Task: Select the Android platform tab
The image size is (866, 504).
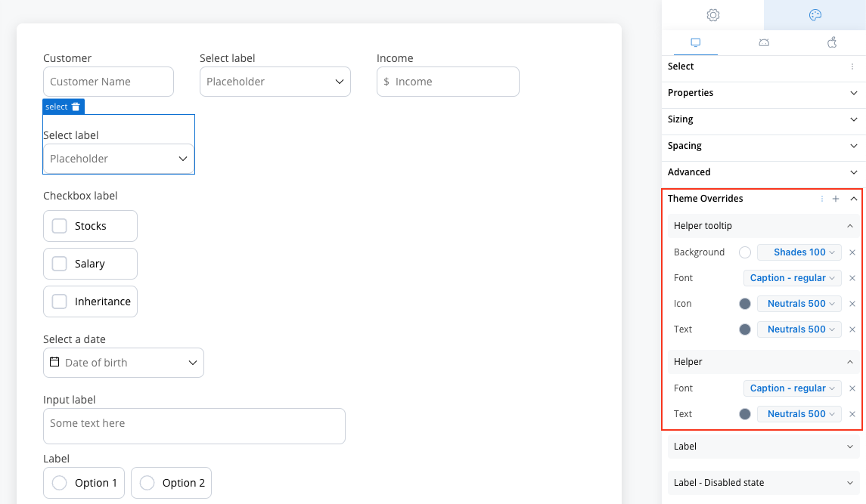Action: 764,42
